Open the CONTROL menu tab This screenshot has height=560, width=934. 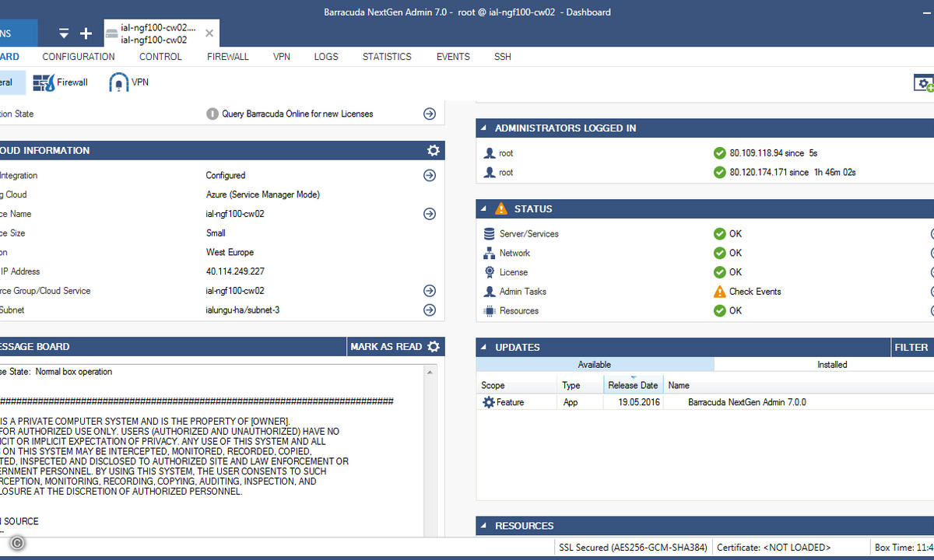tap(160, 57)
